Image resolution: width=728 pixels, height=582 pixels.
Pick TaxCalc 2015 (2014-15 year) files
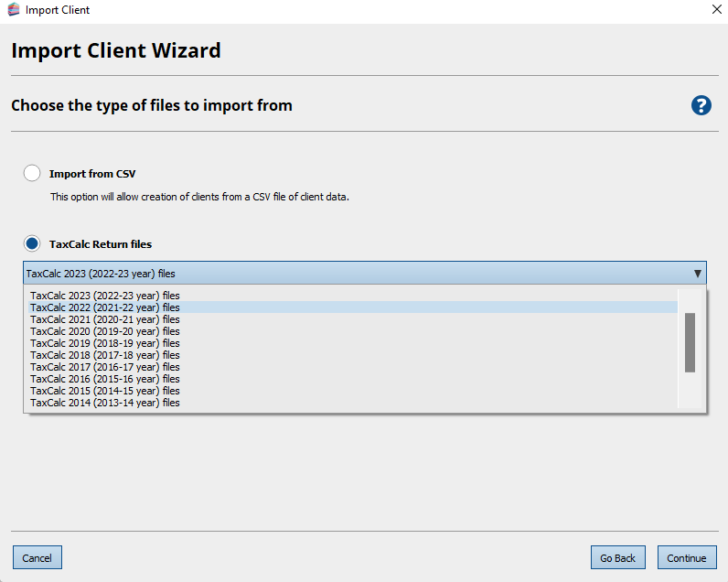pos(105,391)
